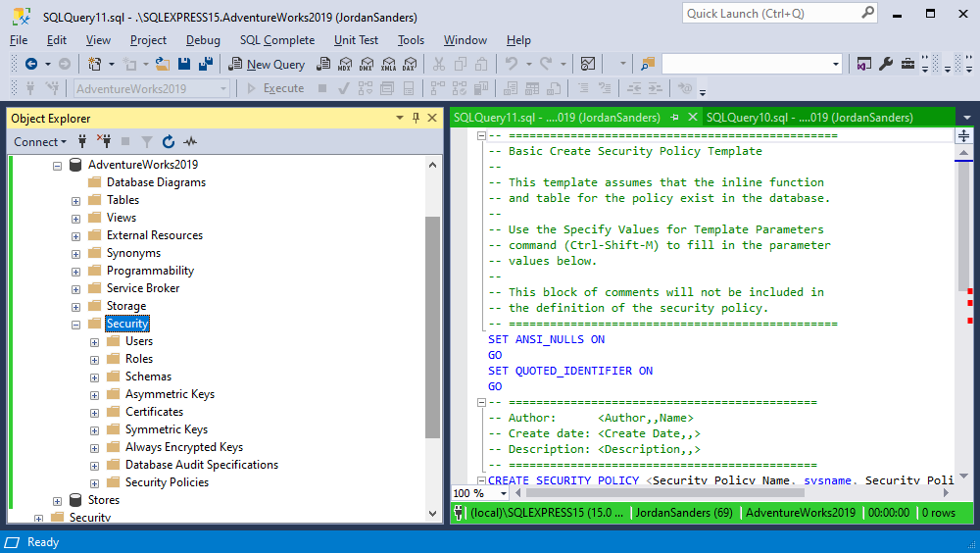Click the New Project icon in toolbar
The height and width of the screenshot is (553, 980).
pos(94,64)
